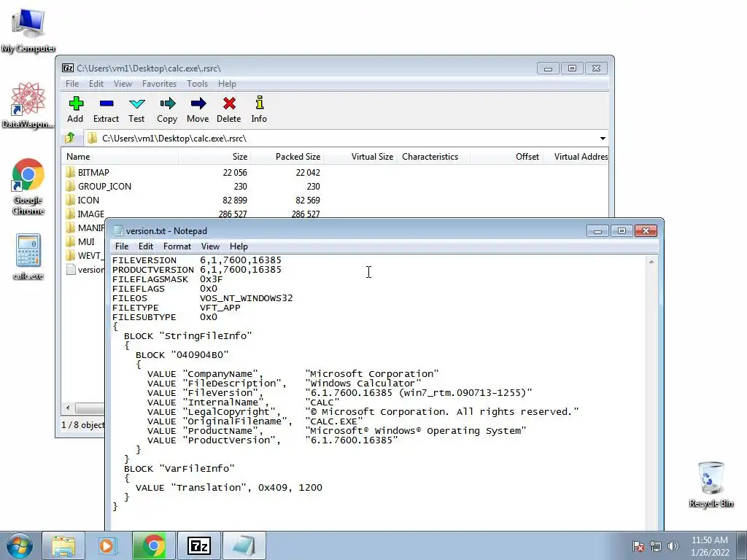
Task: Open Notepad Format menu
Action: coord(177,246)
